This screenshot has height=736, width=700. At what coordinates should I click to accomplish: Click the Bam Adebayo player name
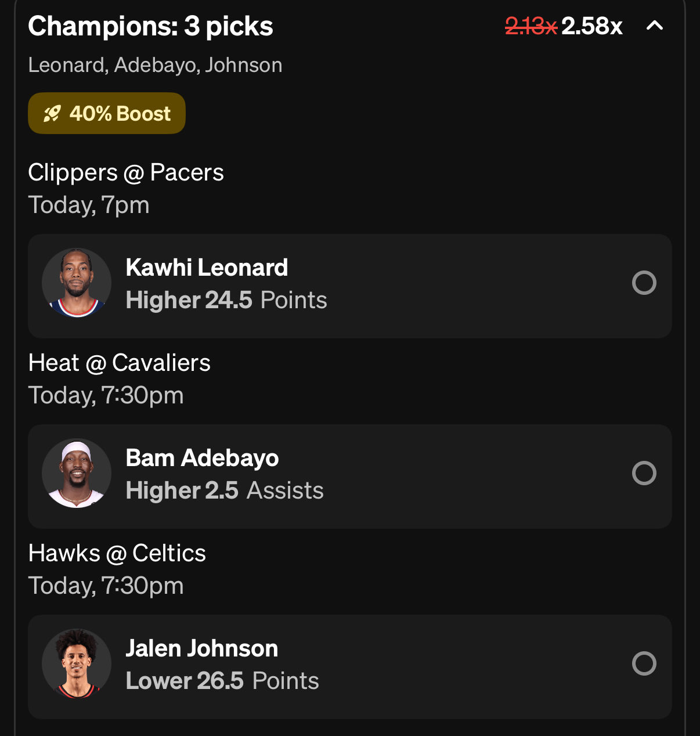[x=202, y=458]
